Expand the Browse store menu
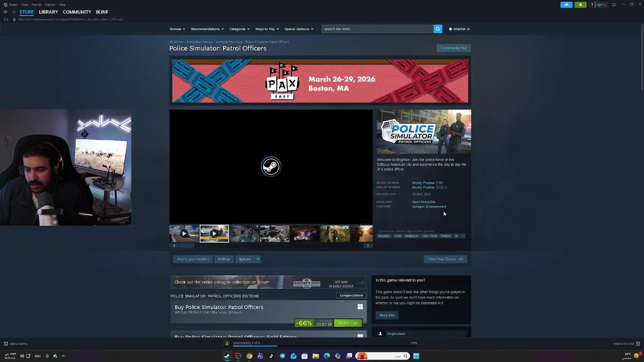644x362 pixels. coord(177,29)
